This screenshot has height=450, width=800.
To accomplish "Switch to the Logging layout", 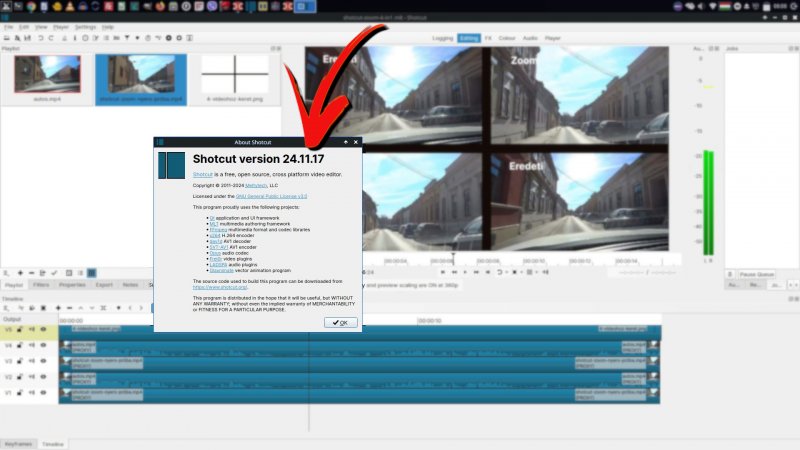I will pyautogui.click(x=442, y=38).
